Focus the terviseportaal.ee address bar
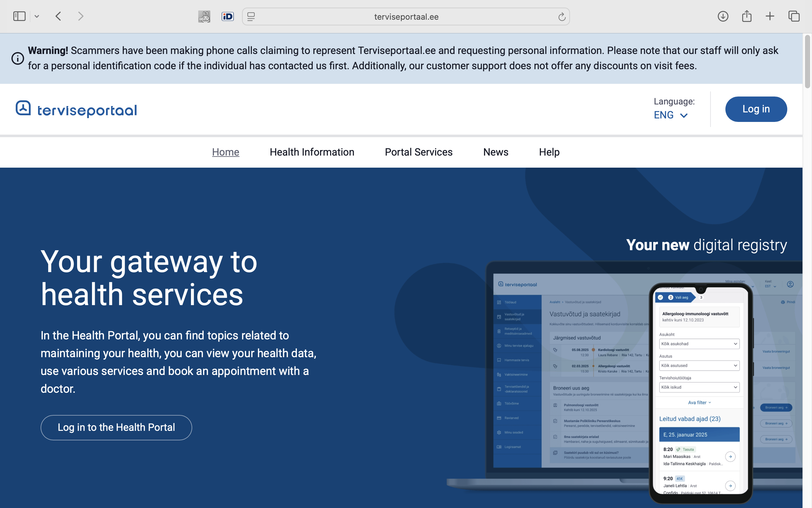This screenshot has height=508, width=812. pyautogui.click(x=406, y=17)
